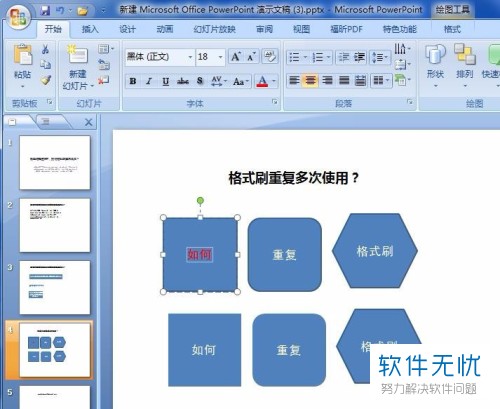Open the 格式 drawing tools tab
Screen dimensions: 500x409
pyautogui.click(x=452, y=29)
